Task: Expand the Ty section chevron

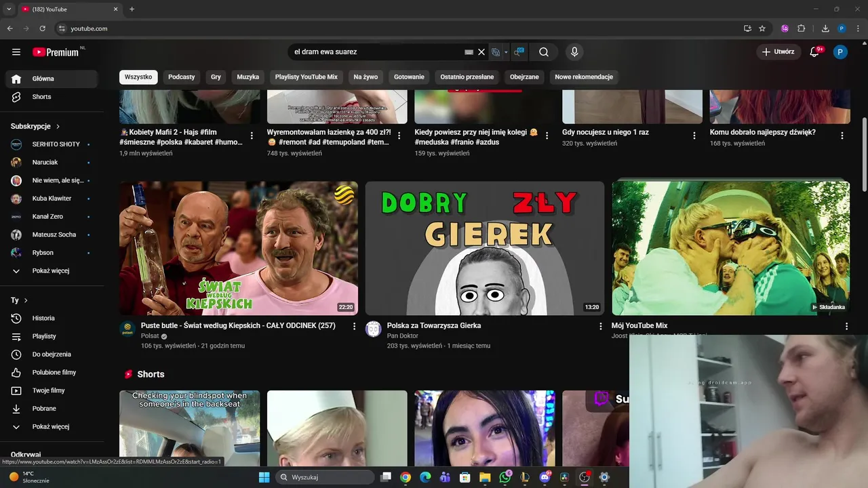Action: click(26, 300)
